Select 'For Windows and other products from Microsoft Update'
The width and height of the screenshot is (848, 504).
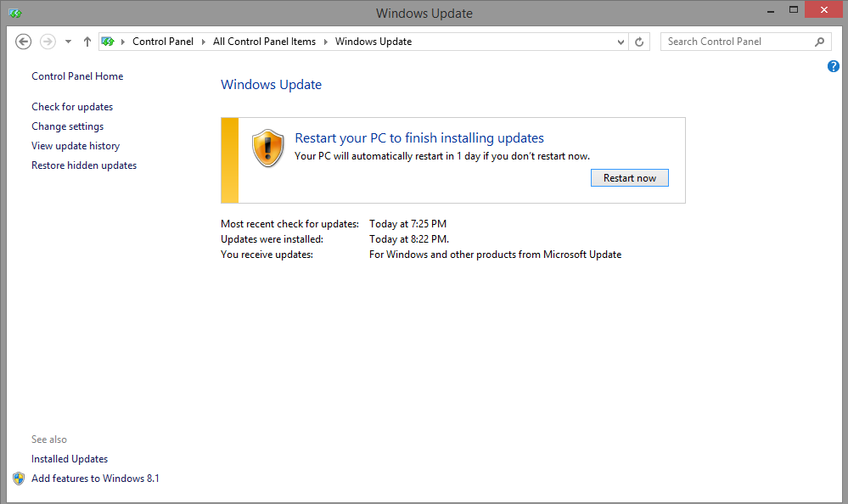pyautogui.click(x=496, y=255)
